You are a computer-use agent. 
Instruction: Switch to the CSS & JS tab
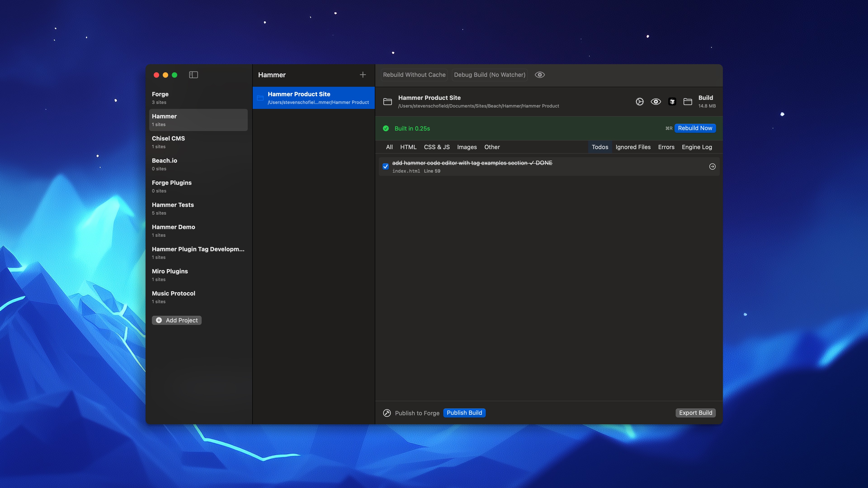[437, 147]
